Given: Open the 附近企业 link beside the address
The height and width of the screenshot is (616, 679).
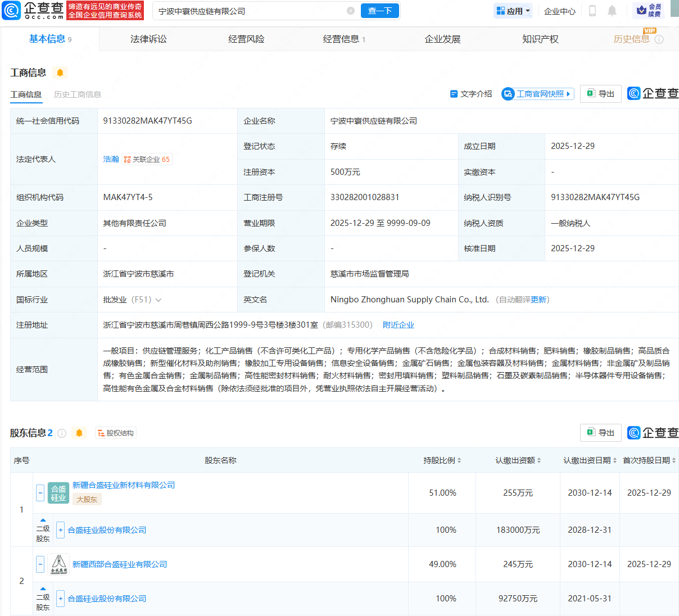Looking at the screenshot, I should pos(399,325).
